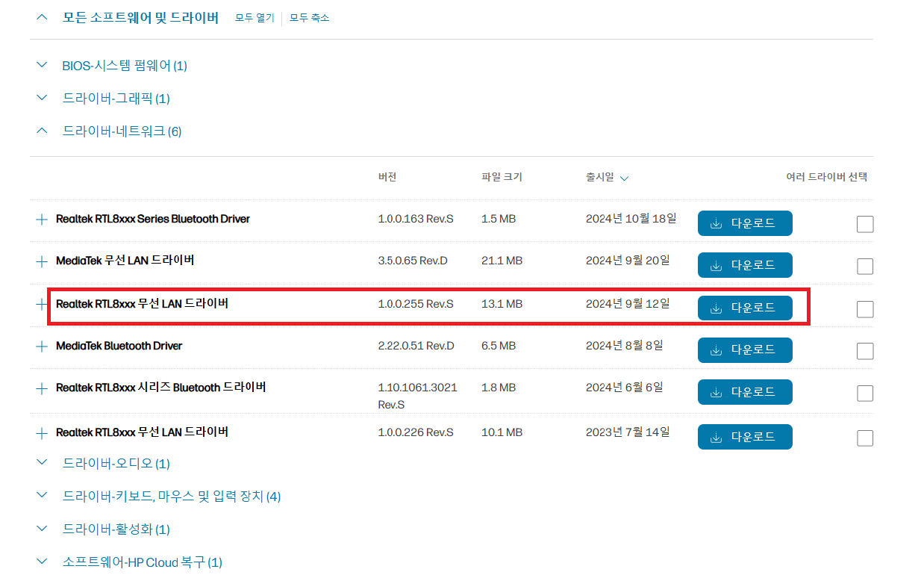This screenshot has width=924, height=575.
Task: Click release date 2023년 7월 14일
Action: pyautogui.click(x=628, y=432)
